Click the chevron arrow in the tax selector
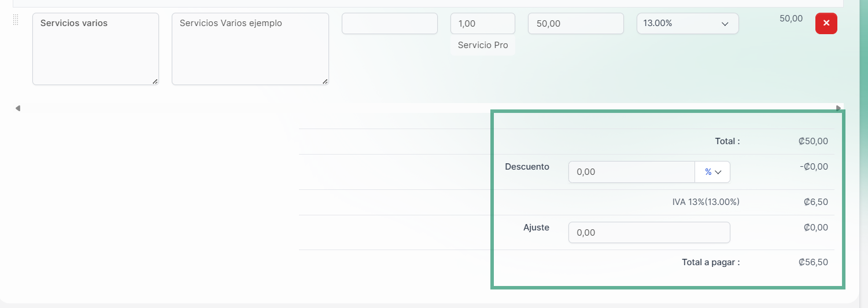Image resolution: width=868 pixels, height=308 pixels. click(725, 24)
